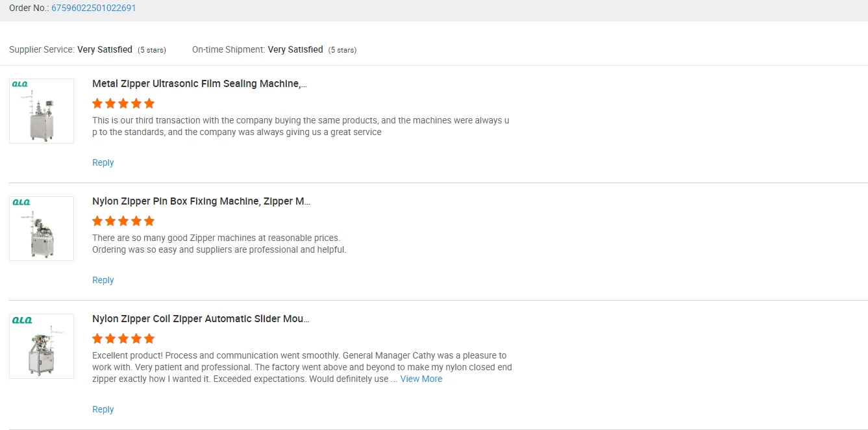The image size is (868, 430).
Task: Click the Nylon Zipper Pin Box Fixing Machine title
Action: pos(201,201)
